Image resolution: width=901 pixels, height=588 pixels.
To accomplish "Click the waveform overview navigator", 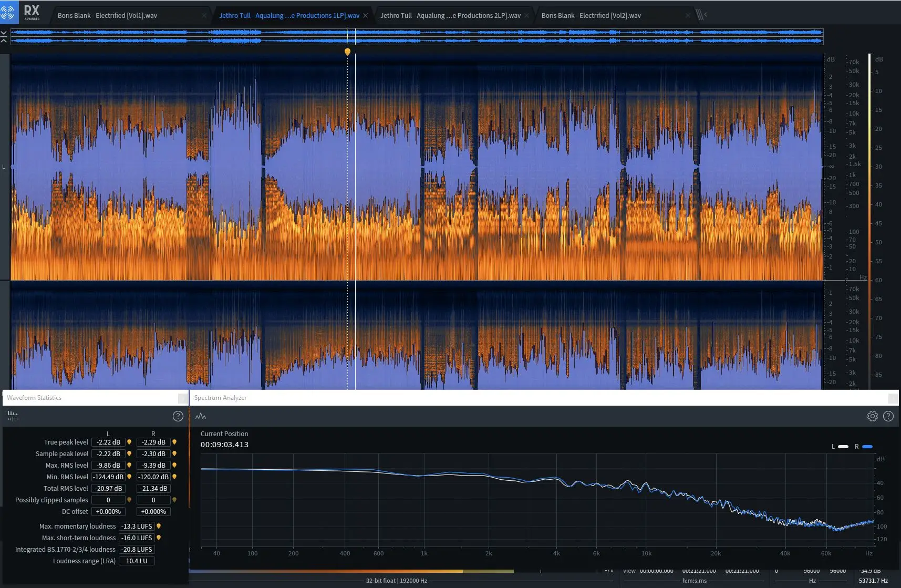I will pyautogui.click(x=417, y=36).
